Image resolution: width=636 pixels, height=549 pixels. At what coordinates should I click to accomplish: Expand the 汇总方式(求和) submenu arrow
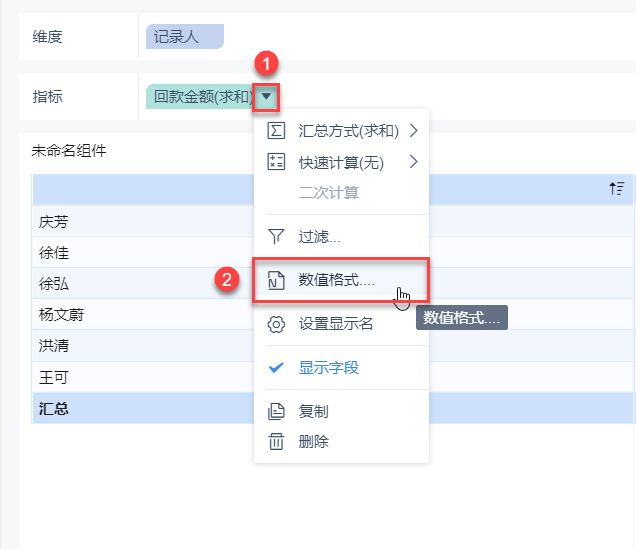pos(412,131)
